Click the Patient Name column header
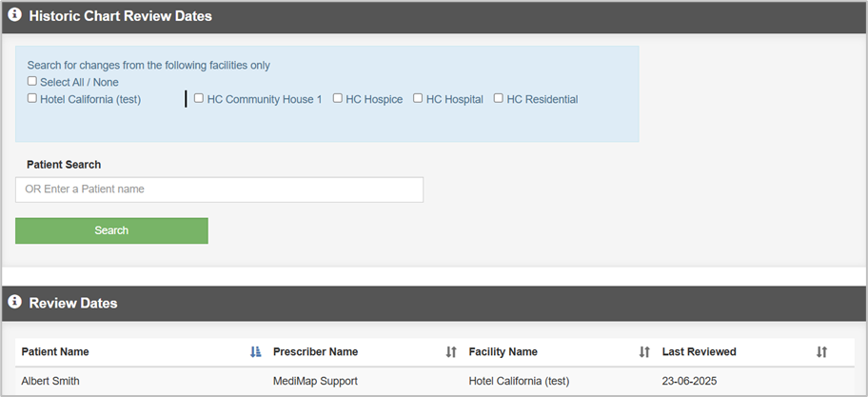Viewport: 868px width, 397px height. 55,352
